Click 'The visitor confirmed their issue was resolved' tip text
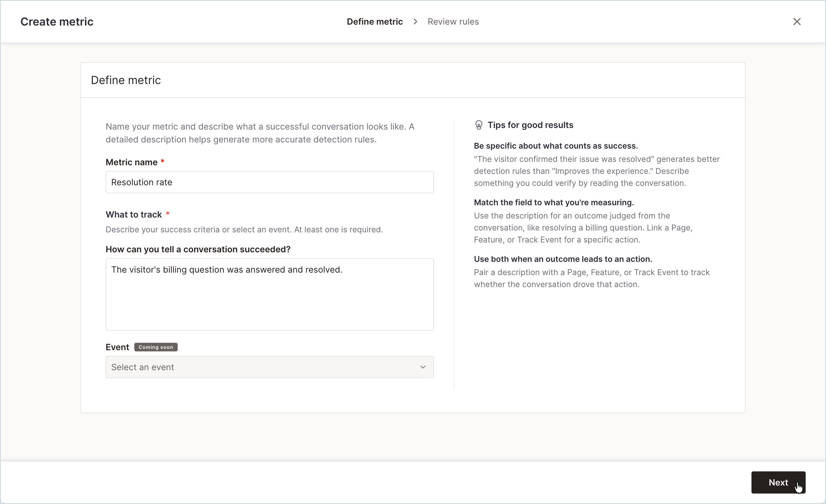Screen dimensions: 826x504 click(596, 171)
